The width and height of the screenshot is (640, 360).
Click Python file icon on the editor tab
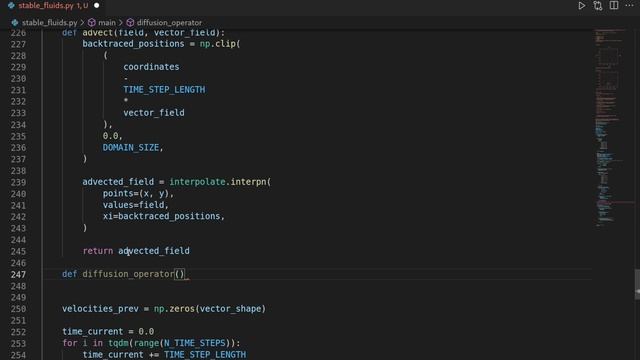point(11,6)
